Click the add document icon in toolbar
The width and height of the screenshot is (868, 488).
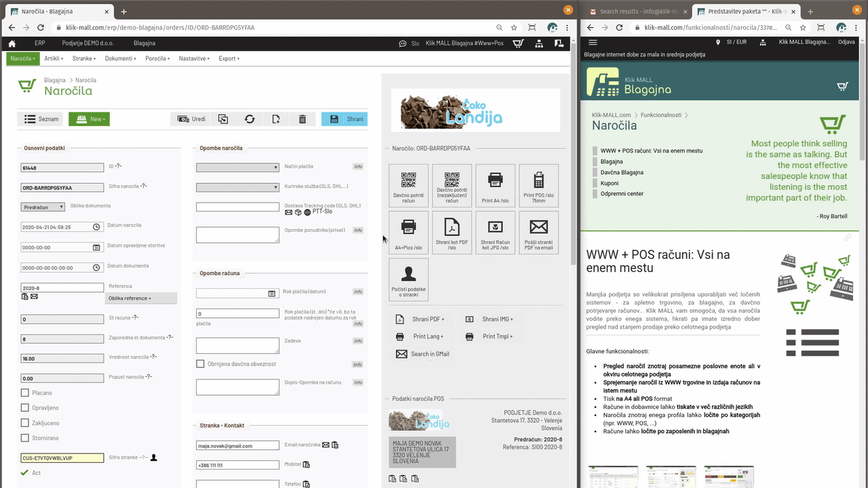point(276,119)
